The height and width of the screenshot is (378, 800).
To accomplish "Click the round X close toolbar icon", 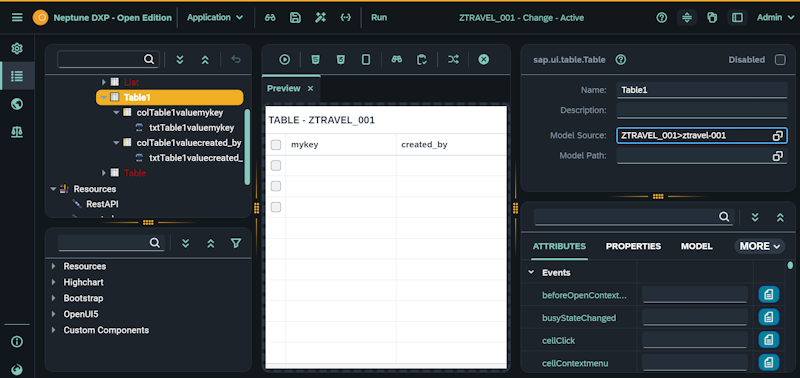I will pyautogui.click(x=484, y=60).
